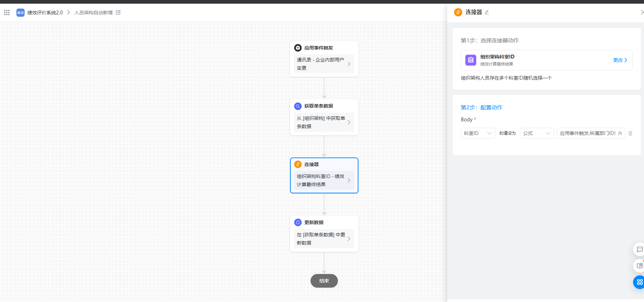Click the blue floating apps icon
The image size is (644, 302).
[639, 282]
